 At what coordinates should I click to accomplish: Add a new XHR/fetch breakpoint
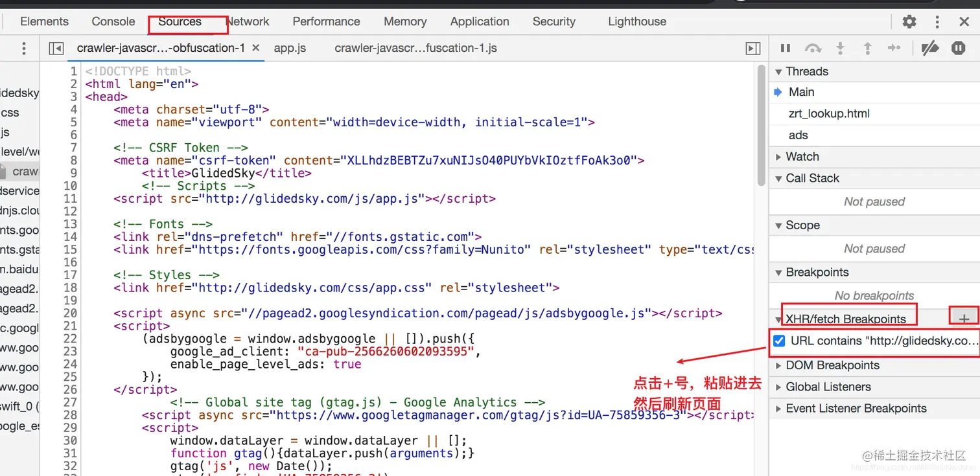point(964,319)
